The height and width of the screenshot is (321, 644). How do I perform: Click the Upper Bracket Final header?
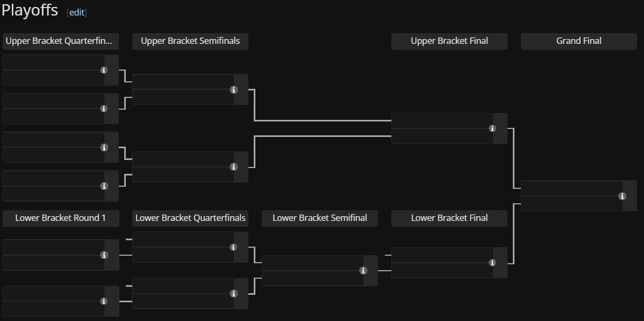point(449,41)
